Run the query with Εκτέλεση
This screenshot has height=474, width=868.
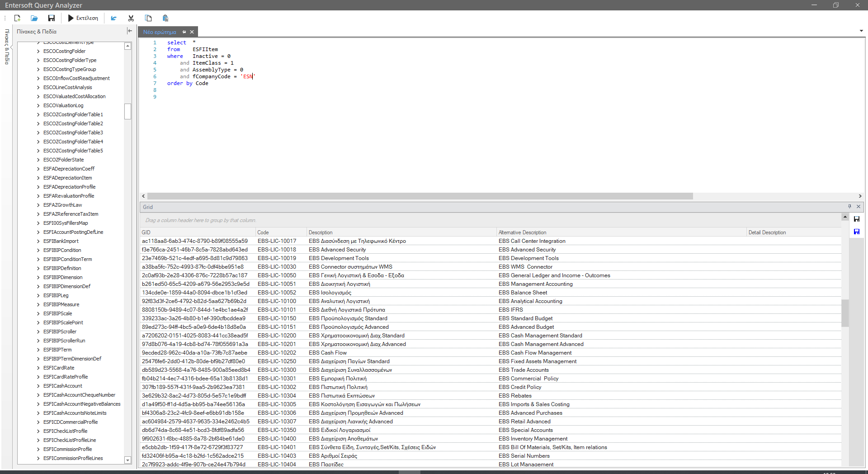click(83, 18)
